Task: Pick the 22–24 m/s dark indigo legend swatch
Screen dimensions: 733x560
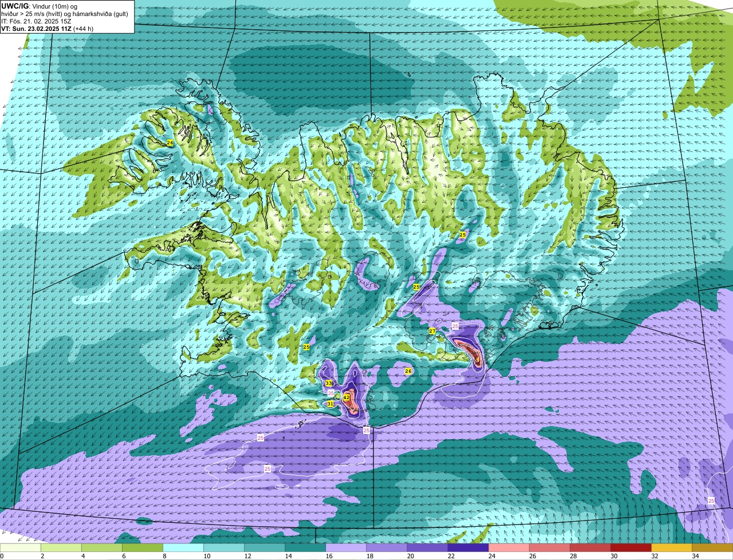Action: [468, 548]
